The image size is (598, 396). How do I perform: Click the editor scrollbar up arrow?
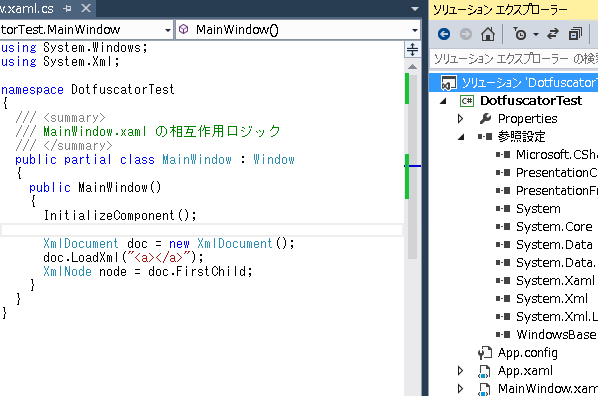coord(412,66)
